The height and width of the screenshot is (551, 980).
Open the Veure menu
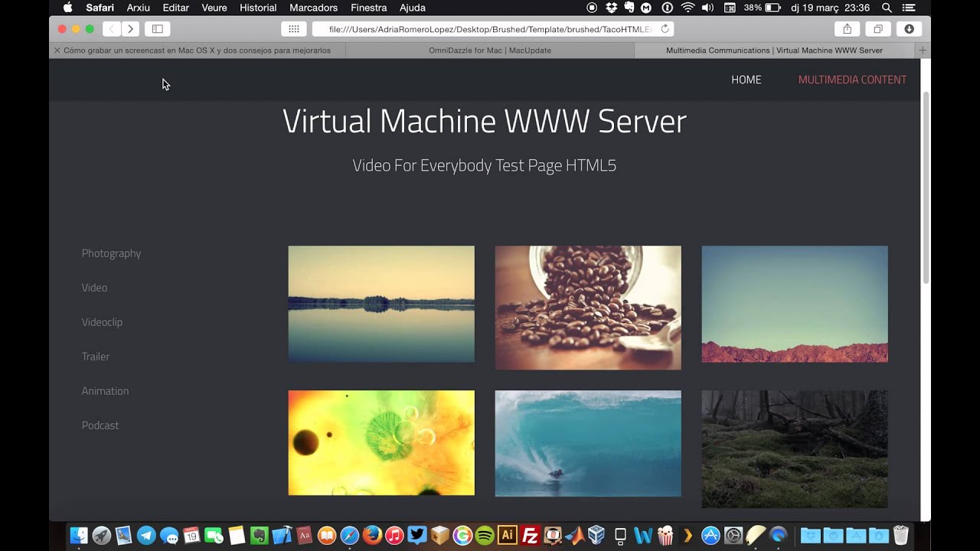[x=214, y=8]
